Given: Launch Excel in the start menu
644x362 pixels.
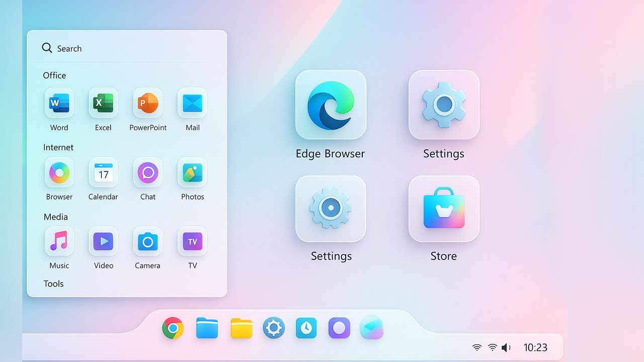Looking at the screenshot, I should click(103, 103).
